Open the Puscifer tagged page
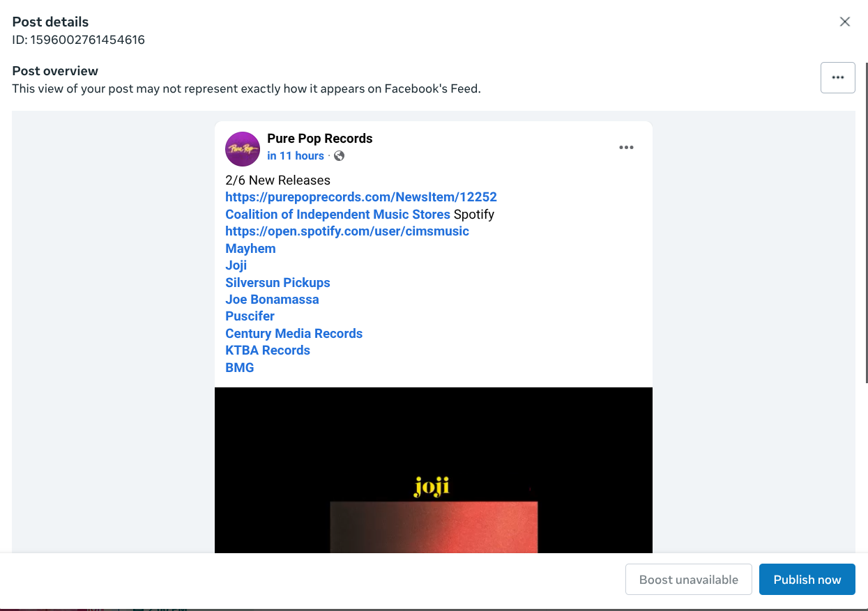868x611 pixels. click(x=250, y=316)
